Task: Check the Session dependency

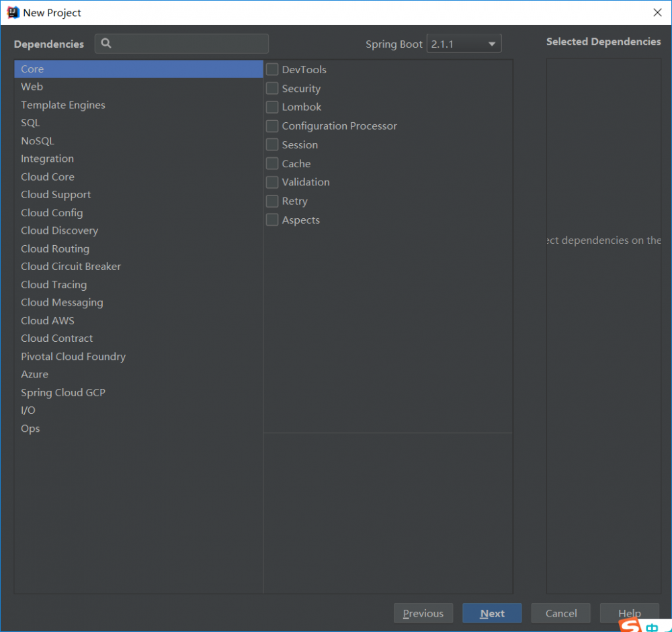Action: coord(272,145)
